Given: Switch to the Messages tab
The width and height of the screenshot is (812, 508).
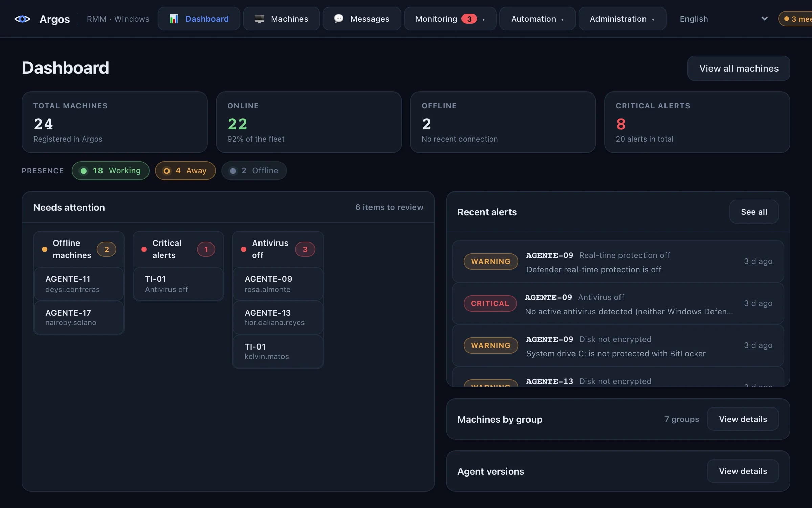Looking at the screenshot, I should tap(362, 19).
